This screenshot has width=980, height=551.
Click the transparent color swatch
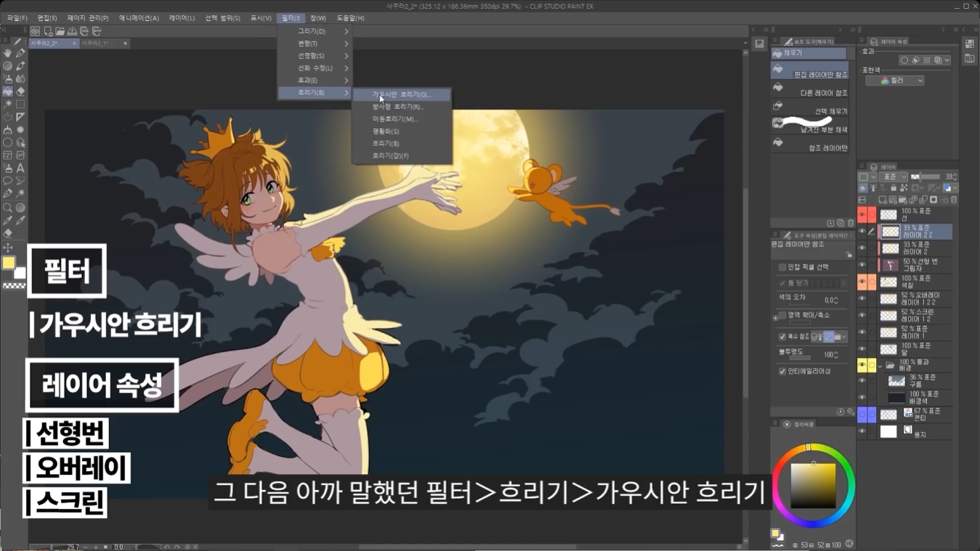tap(14, 287)
